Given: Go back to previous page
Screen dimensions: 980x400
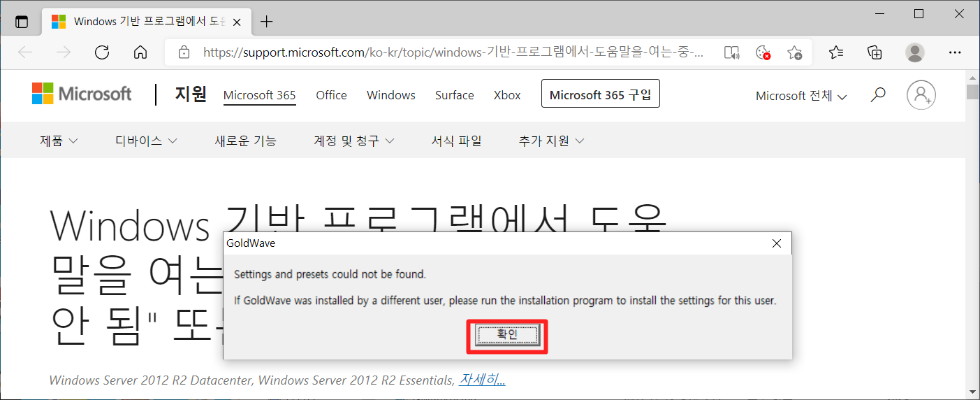Looking at the screenshot, I should pos(25,52).
